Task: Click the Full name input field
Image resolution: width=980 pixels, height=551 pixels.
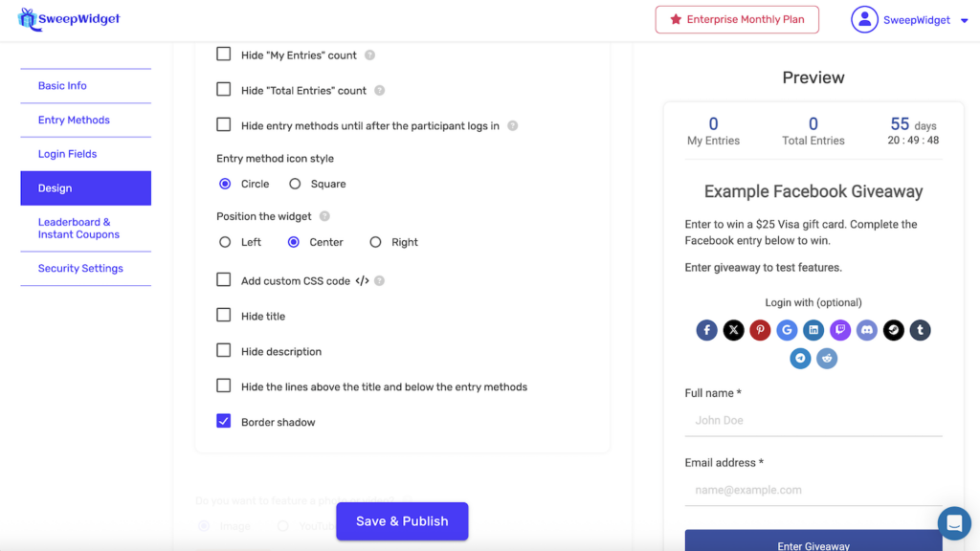Action: pyautogui.click(x=813, y=420)
